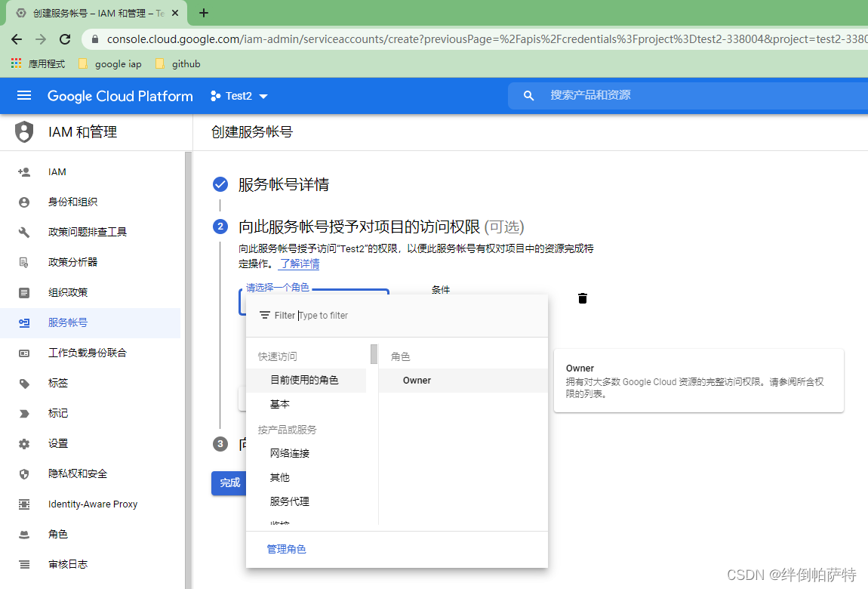Select the 其他 role category
Screen dimensions: 868x589
306,478
